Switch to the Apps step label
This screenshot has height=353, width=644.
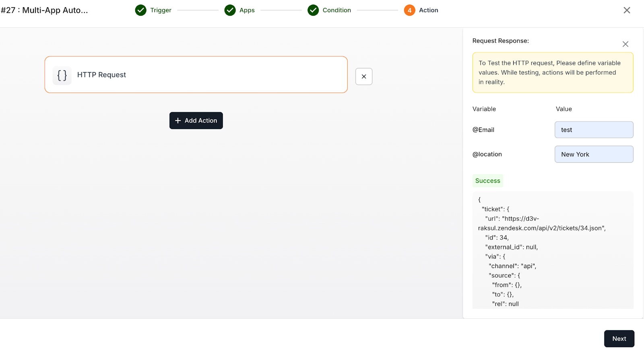coord(247,10)
